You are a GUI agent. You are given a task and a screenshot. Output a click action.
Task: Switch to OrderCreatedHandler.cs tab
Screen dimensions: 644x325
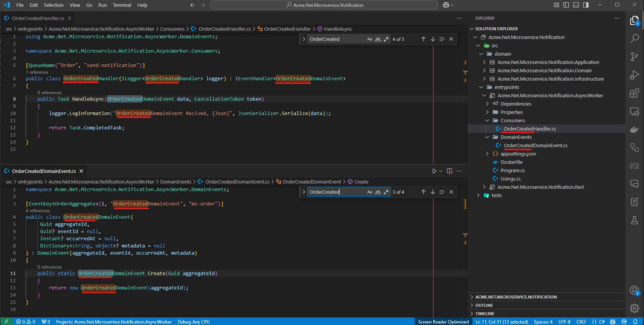click(38, 18)
